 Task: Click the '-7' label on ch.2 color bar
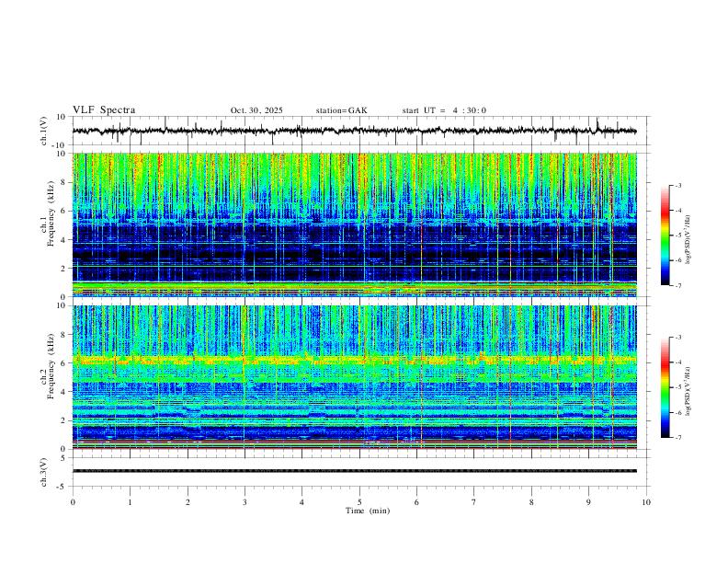coord(677,438)
